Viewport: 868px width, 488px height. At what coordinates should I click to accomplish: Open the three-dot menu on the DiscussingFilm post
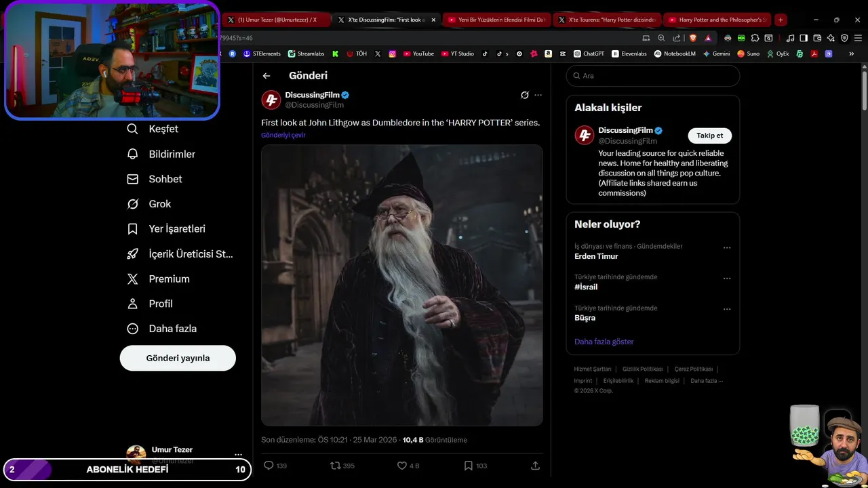(538, 95)
